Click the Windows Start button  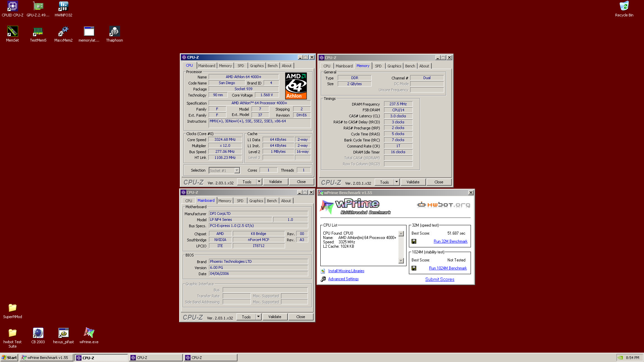(x=9, y=358)
